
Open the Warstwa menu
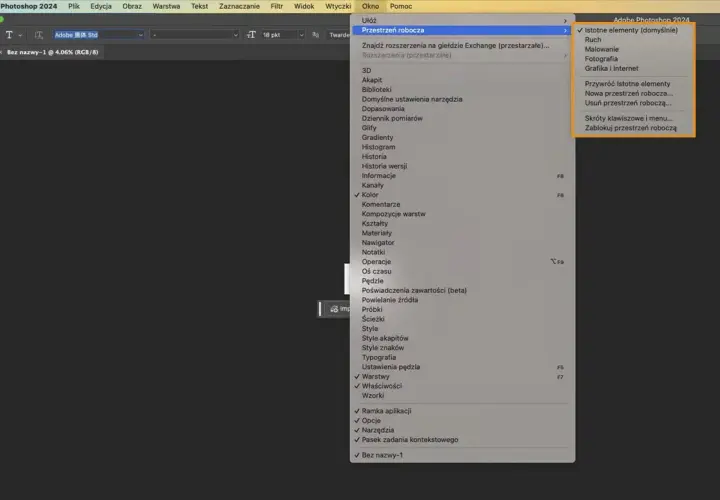coord(166,6)
